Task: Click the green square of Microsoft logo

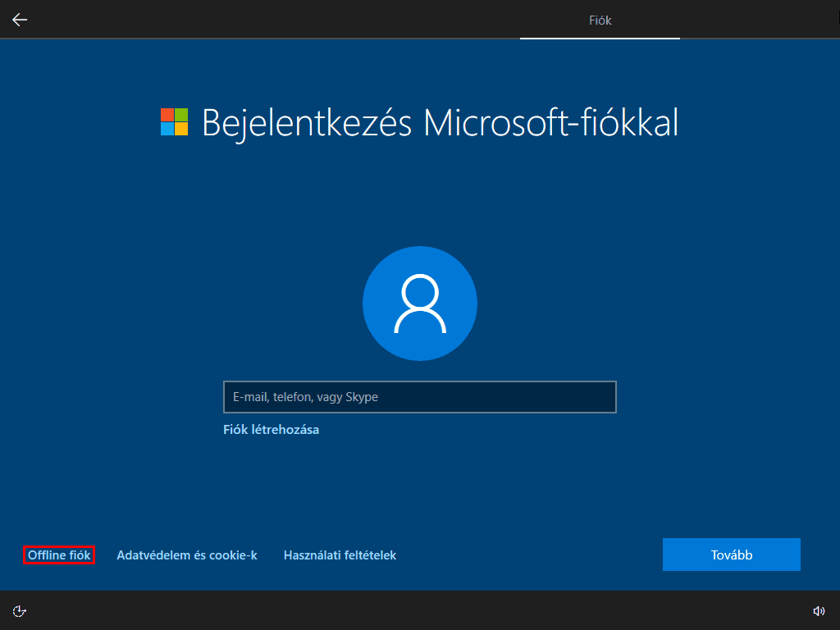Action: pyautogui.click(x=181, y=115)
